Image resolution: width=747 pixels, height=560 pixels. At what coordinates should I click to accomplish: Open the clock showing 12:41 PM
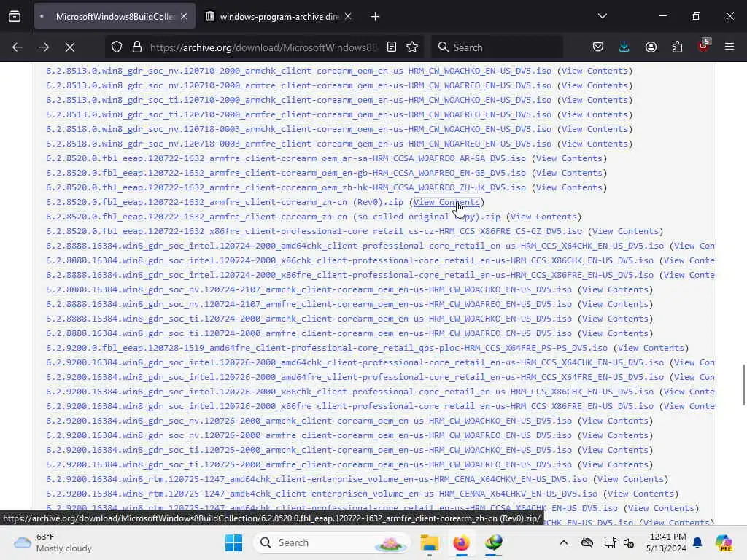[667, 542]
